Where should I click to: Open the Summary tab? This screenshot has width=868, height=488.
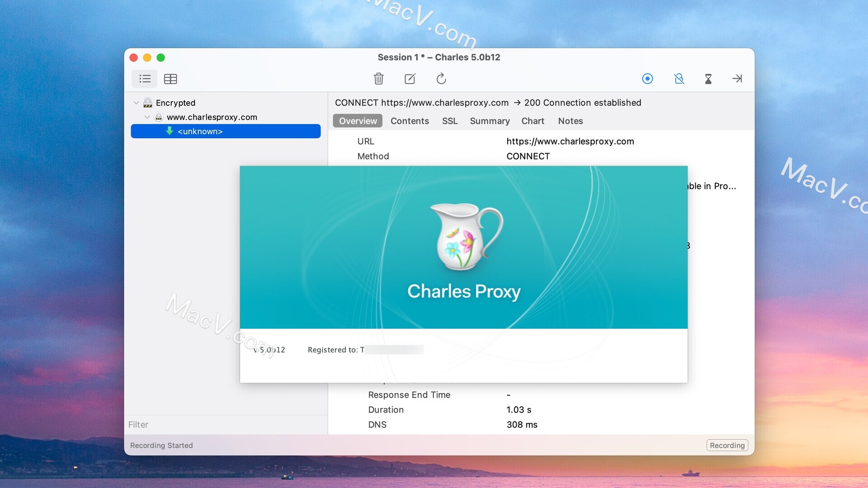click(x=490, y=121)
